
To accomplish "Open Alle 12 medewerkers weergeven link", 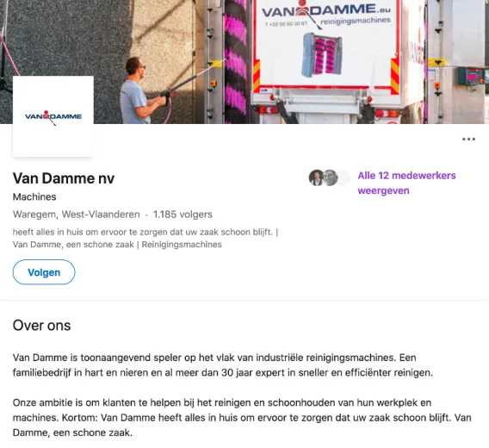I will coord(406,183).
